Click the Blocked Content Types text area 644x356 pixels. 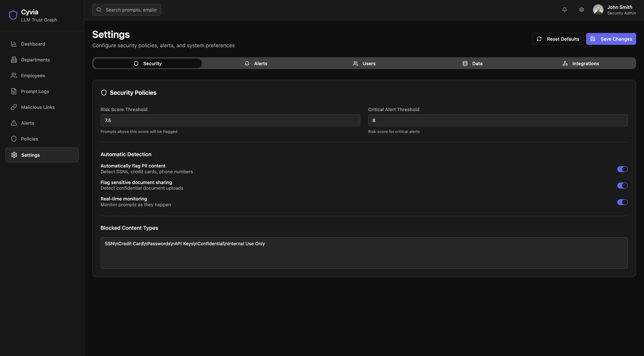pos(364,253)
